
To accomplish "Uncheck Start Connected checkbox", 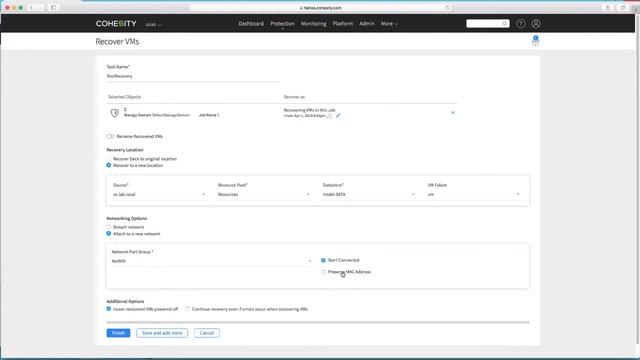I will click(x=323, y=260).
